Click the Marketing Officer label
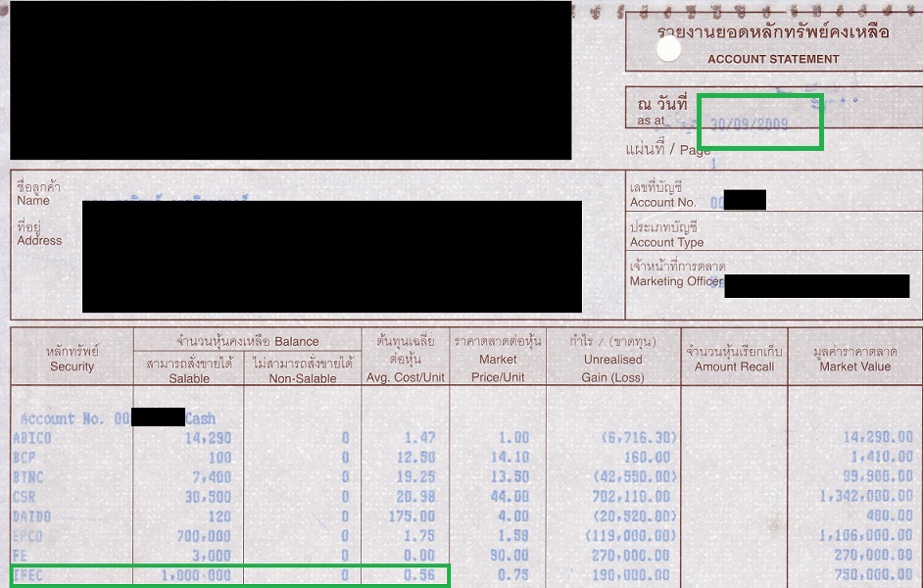923x588 pixels. pos(676,280)
